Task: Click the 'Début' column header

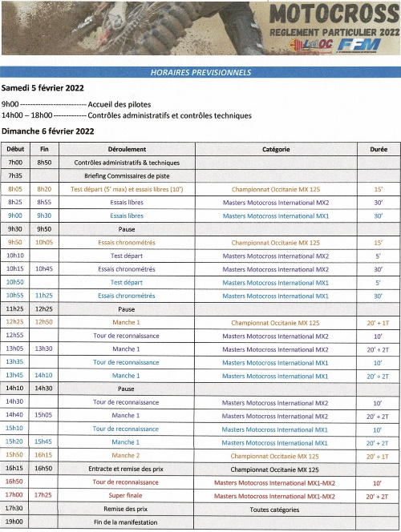Action: (x=15, y=149)
